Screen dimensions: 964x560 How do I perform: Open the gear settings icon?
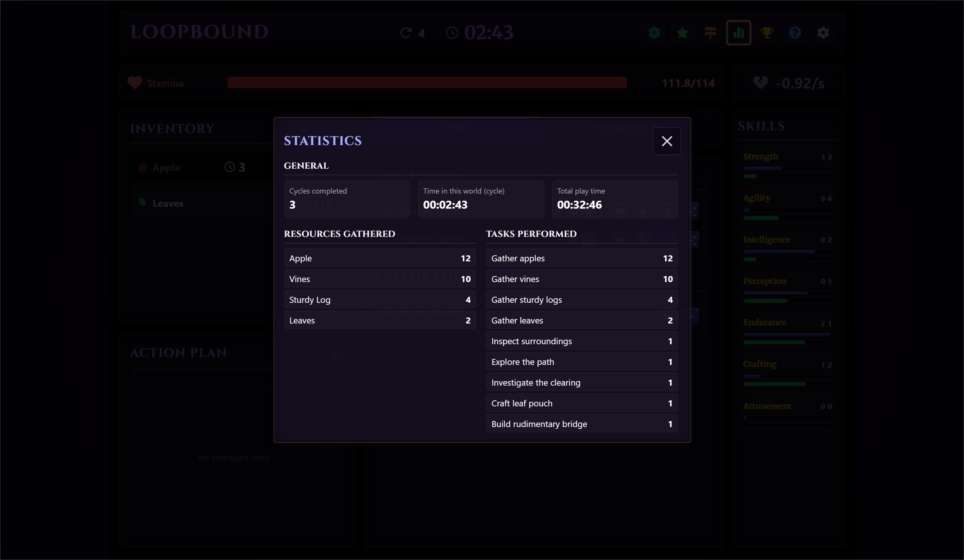pos(823,33)
